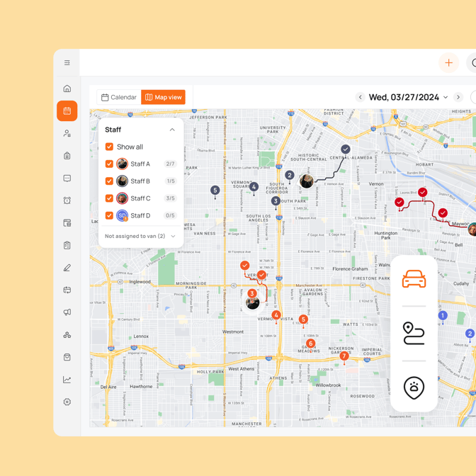
Task: Click the Staff C 3/5 count badge
Action: click(170, 198)
